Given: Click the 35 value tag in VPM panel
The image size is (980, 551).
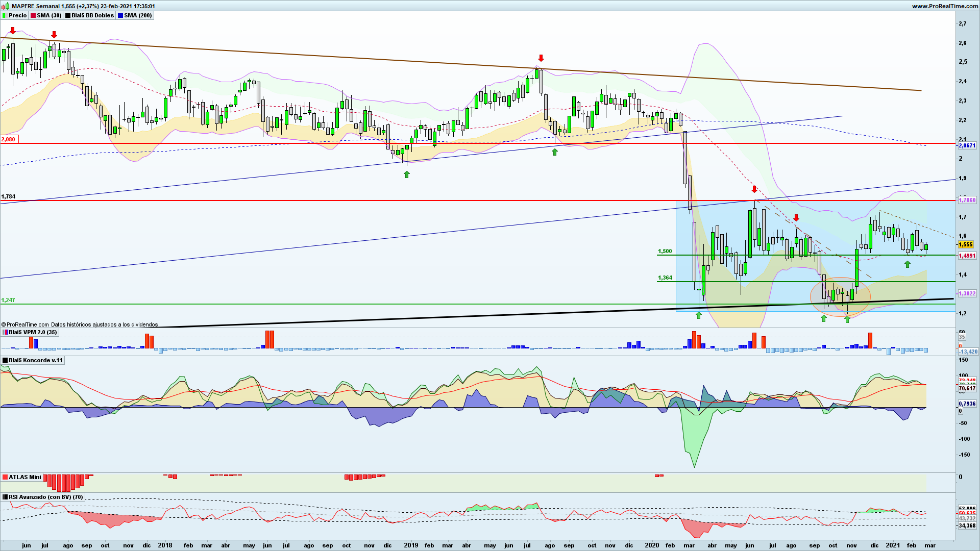Looking at the screenshot, I should click(962, 337).
